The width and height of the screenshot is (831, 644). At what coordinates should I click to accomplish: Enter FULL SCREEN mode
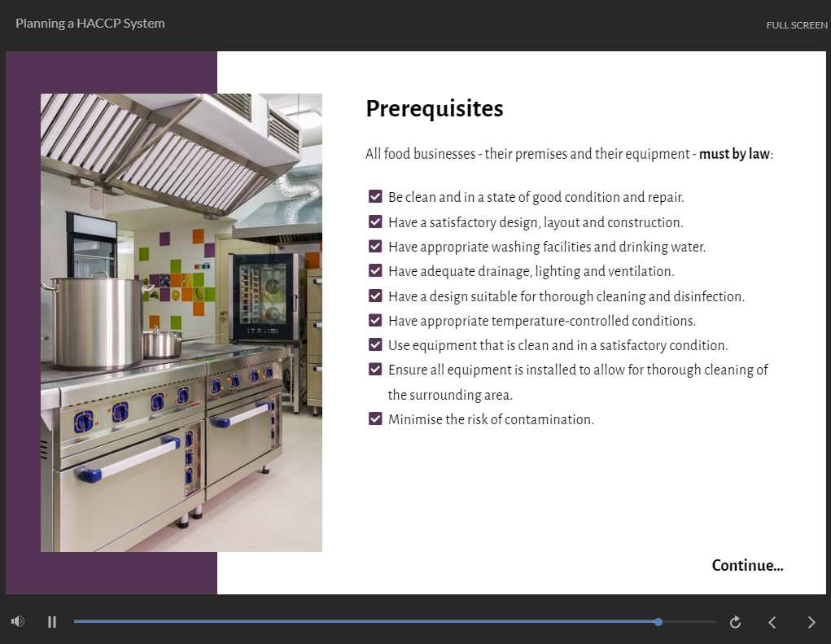[796, 25]
